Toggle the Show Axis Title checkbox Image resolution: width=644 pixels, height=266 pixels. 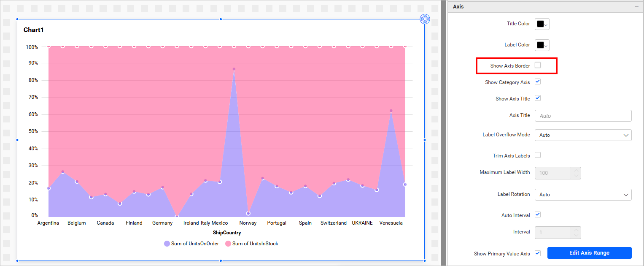point(538,98)
